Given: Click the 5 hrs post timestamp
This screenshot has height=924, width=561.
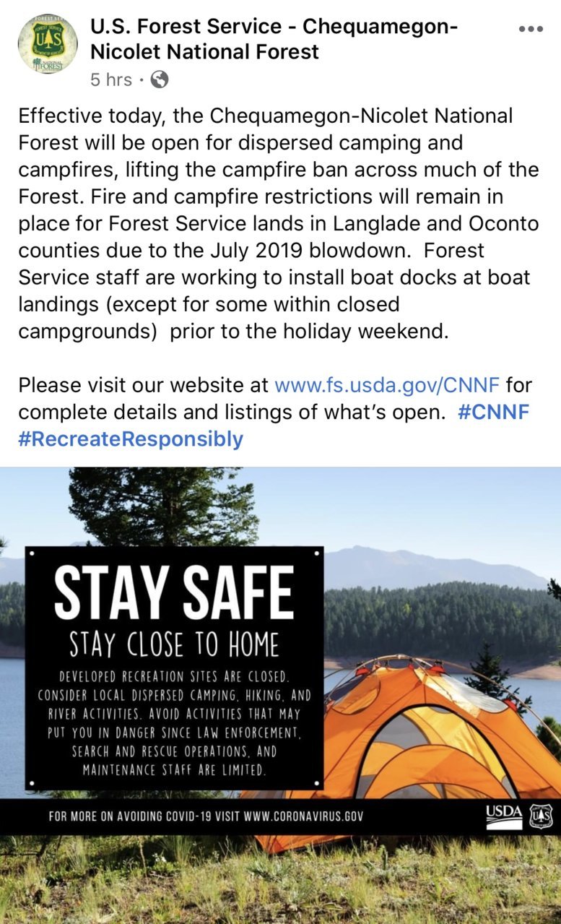Looking at the screenshot, I should coord(111,79).
